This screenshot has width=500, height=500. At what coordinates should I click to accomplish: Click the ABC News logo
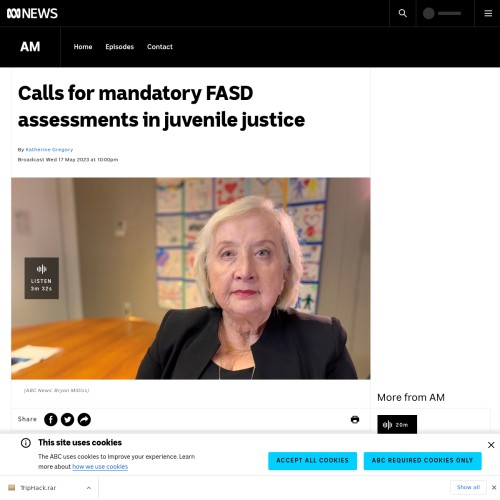click(x=32, y=13)
